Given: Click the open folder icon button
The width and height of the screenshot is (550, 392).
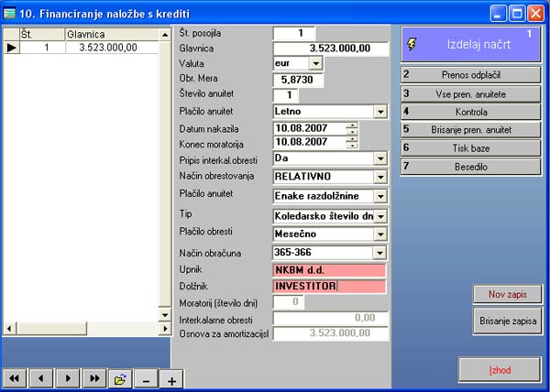Looking at the screenshot, I should 119,377.
